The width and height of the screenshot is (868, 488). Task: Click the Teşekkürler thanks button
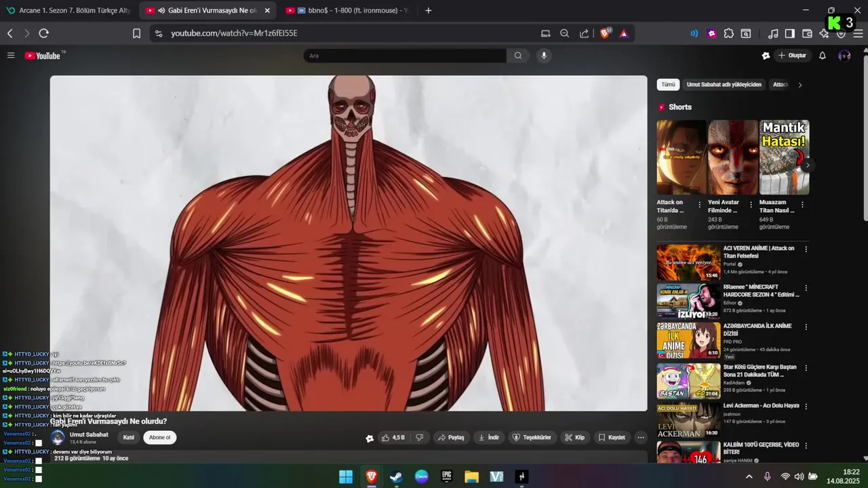[x=532, y=438]
